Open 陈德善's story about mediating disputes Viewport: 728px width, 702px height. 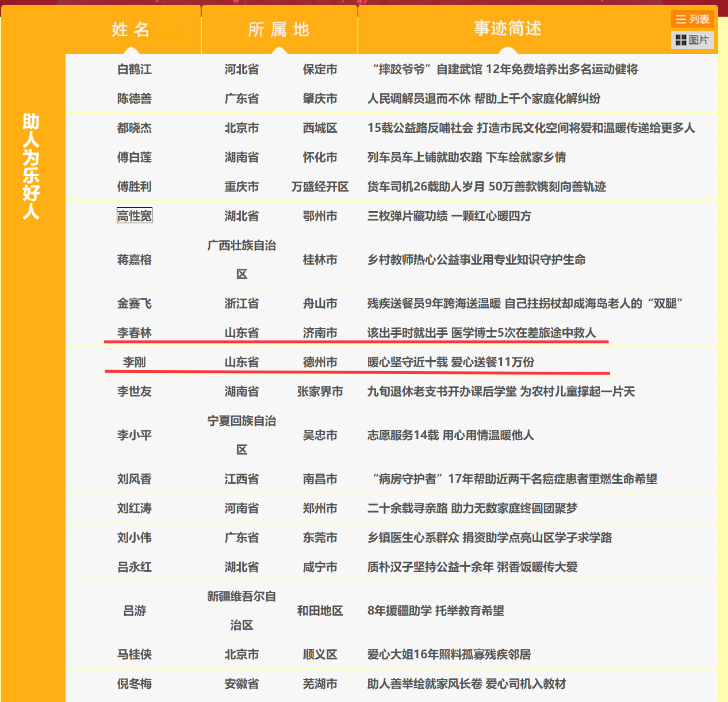[484, 99]
